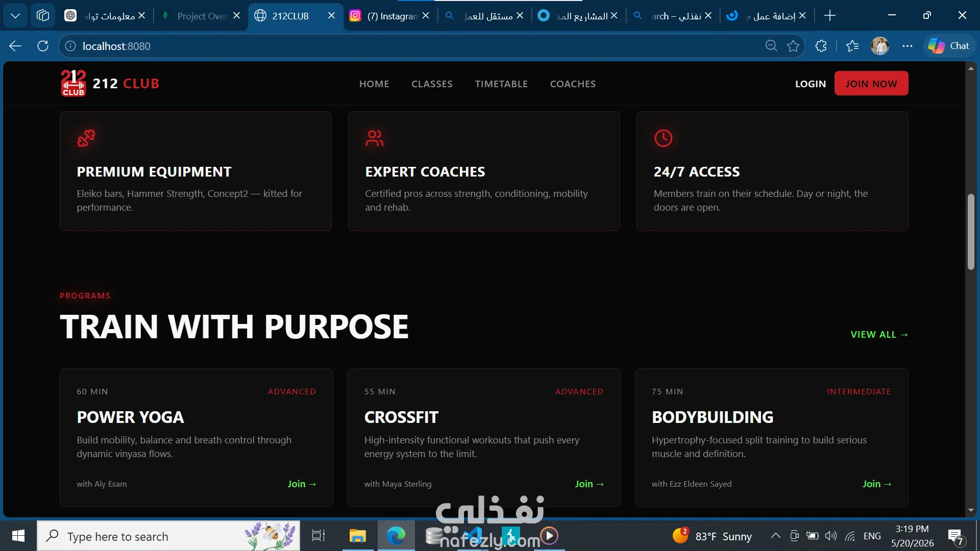980x551 pixels.
Task: Open the Wi-Fi network tray icon
Action: pos(850,536)
